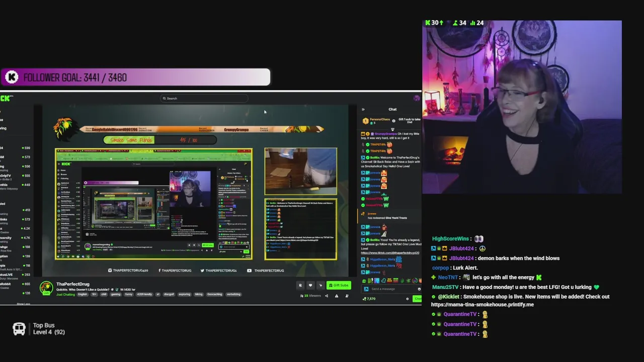Click Show Less in the sidebar
The image size is (644, 362).
pos(23,304)
